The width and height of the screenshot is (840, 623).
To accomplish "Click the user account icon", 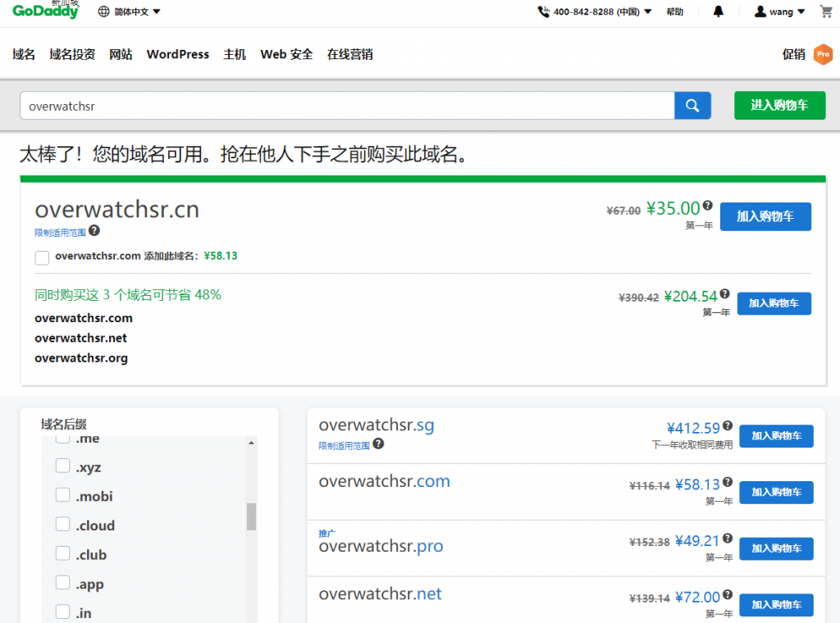I will coord(760,11).
